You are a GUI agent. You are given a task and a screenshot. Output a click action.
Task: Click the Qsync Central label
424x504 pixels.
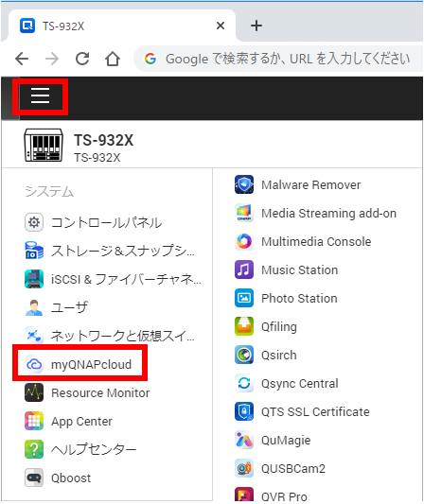point(299,384)
